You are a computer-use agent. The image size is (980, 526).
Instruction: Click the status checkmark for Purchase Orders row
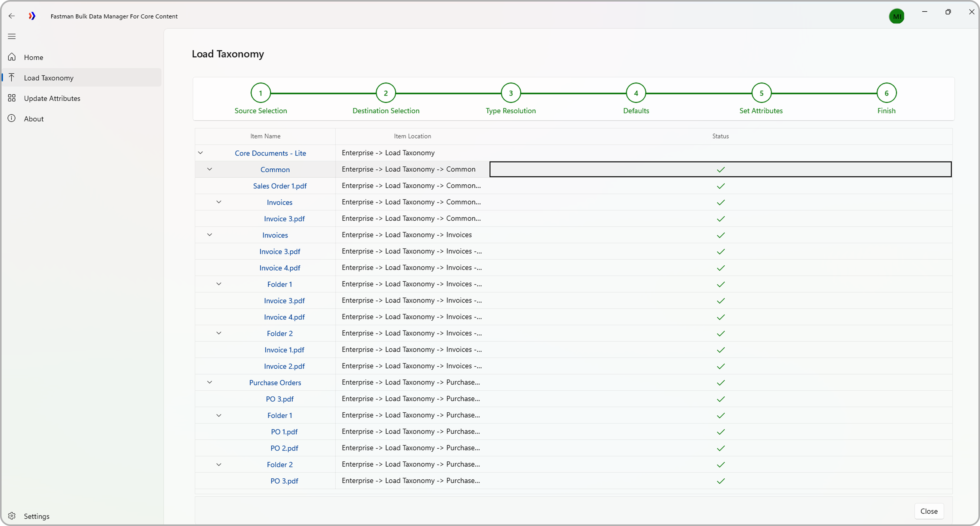[x=720, y=383]
